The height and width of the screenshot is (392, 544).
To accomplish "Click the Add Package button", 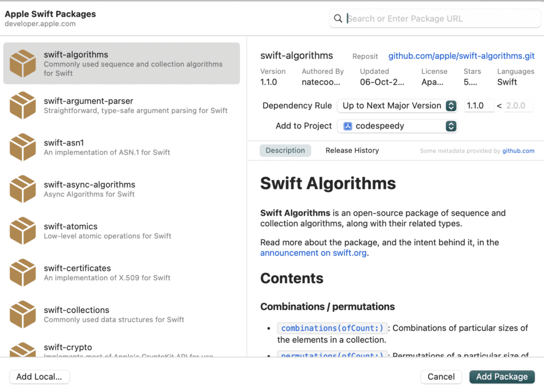I will coord(501,377).
